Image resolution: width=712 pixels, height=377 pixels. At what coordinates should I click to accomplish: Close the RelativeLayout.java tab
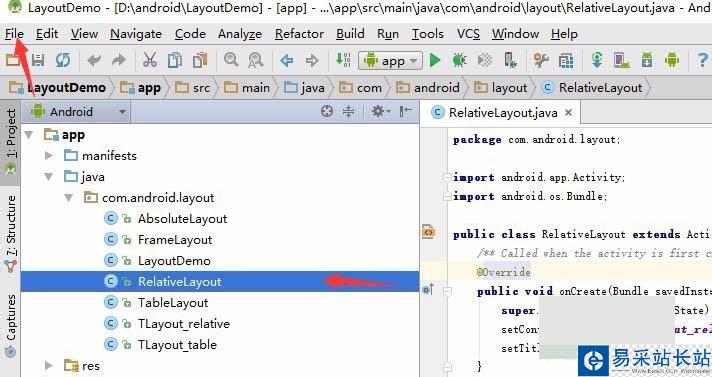point(569,113)
